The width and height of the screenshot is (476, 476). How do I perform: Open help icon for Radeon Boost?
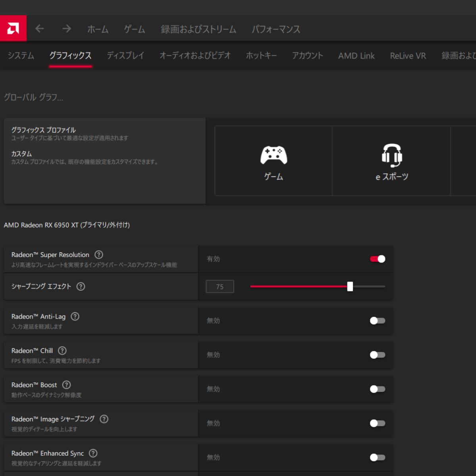coord(67,385)
